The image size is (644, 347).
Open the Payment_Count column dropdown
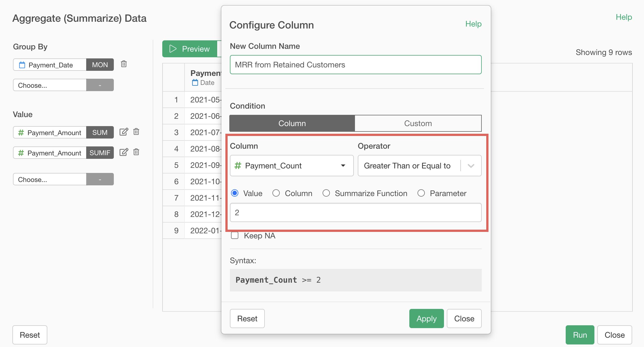point(343,166)
